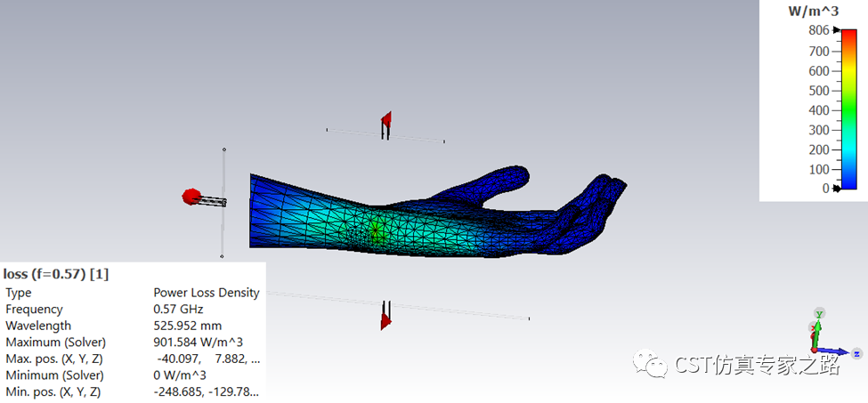
Task: Click the 100 tick label on color scale
Action: pyautogui.click(x=819, y=169)
